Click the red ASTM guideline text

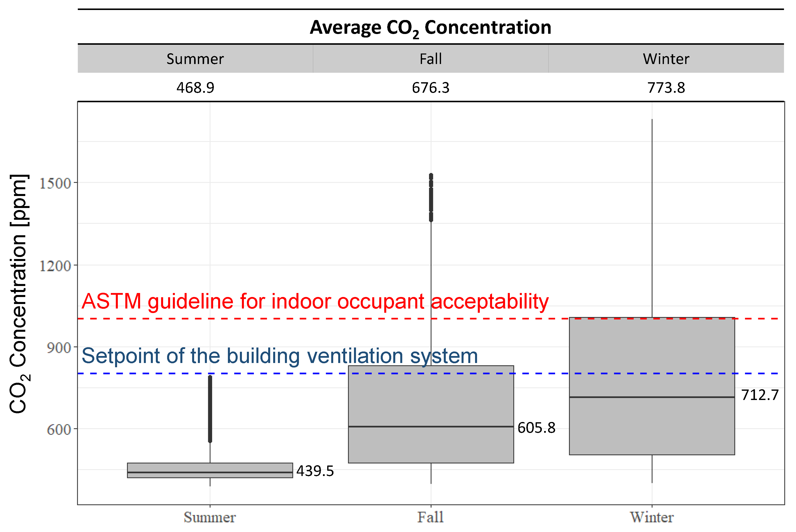point(315,301)
